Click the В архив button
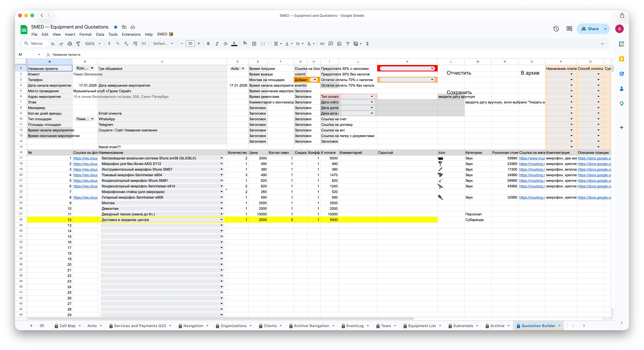 pos(530,73)
